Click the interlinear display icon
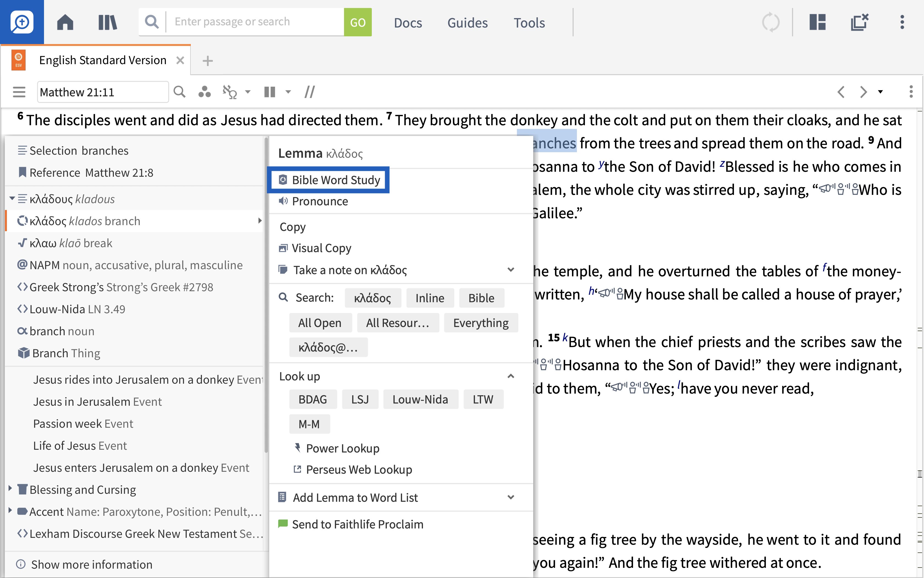Viewport: 924px width, 578px height. click(230, 92)
